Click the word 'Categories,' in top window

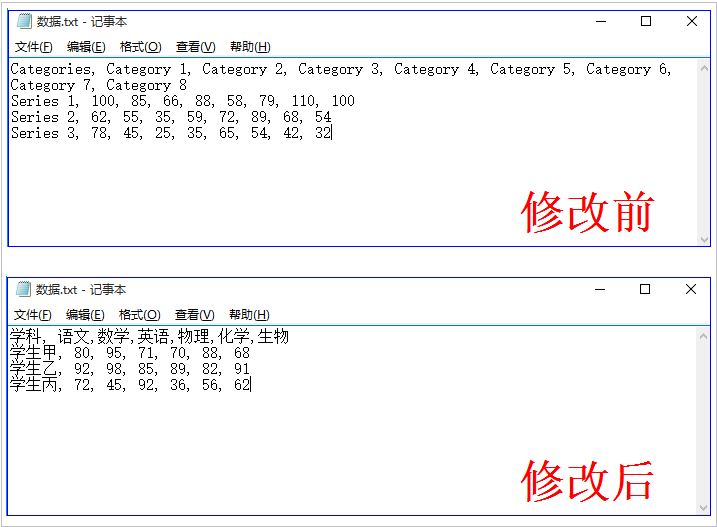pyautogui.click(x=53, y=70)
